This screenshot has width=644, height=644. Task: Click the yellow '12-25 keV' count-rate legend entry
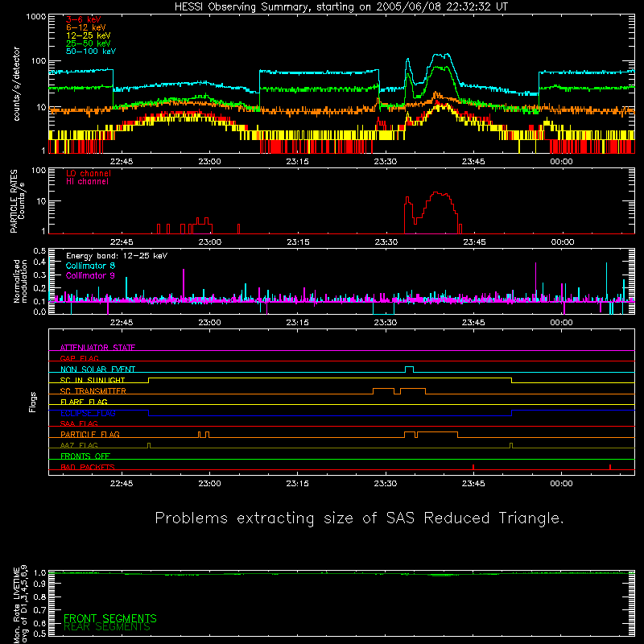pos(89,35)
